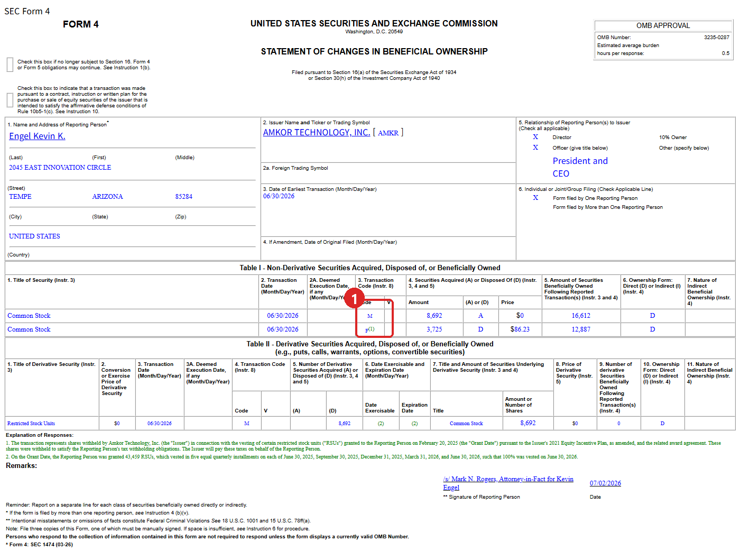This screenshot has width=740, height=560.
Task: Click the $86.23 price value
Action: point(520,329)
